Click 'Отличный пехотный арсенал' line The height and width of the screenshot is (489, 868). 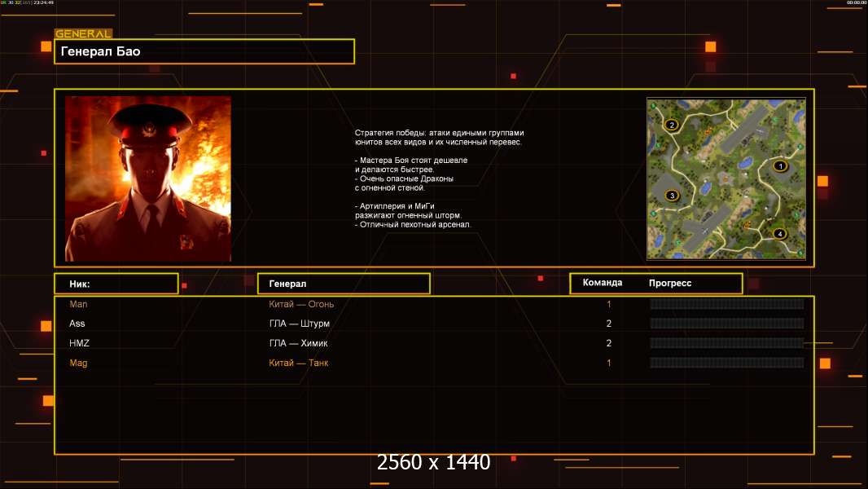[x=413, y=224]
